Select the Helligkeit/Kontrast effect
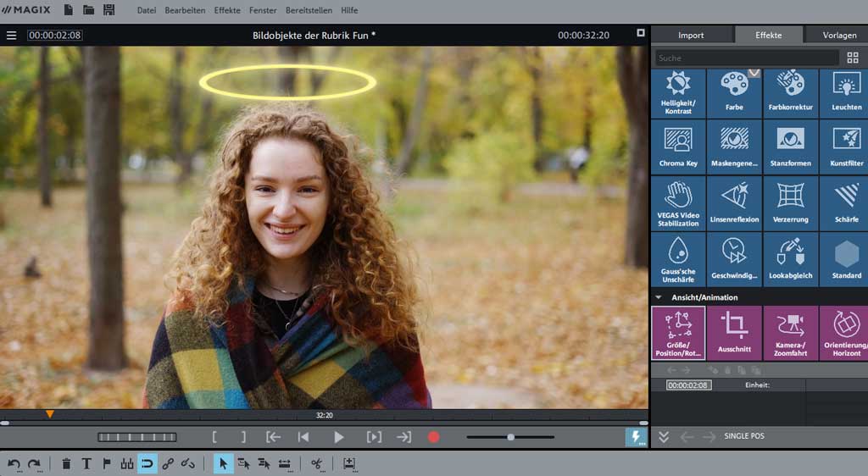Viewport: 868px width, 476px height. pyautogui.click(x=678, y=93)
